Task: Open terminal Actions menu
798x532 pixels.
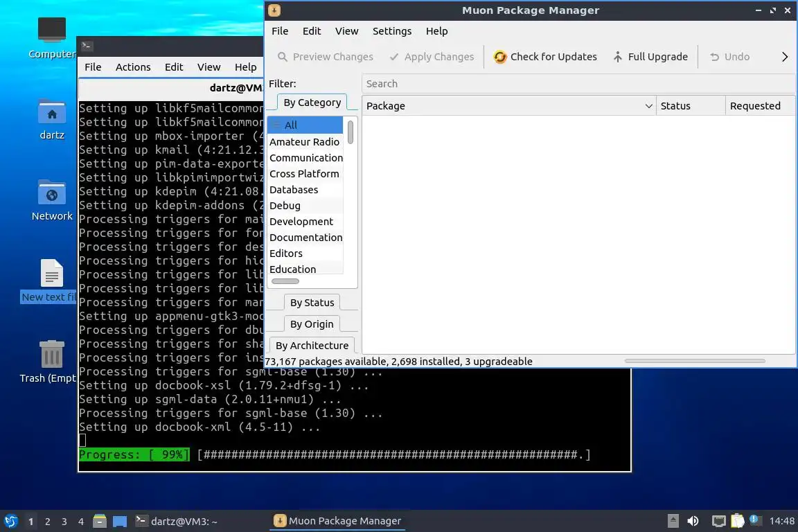Action: 133,67
